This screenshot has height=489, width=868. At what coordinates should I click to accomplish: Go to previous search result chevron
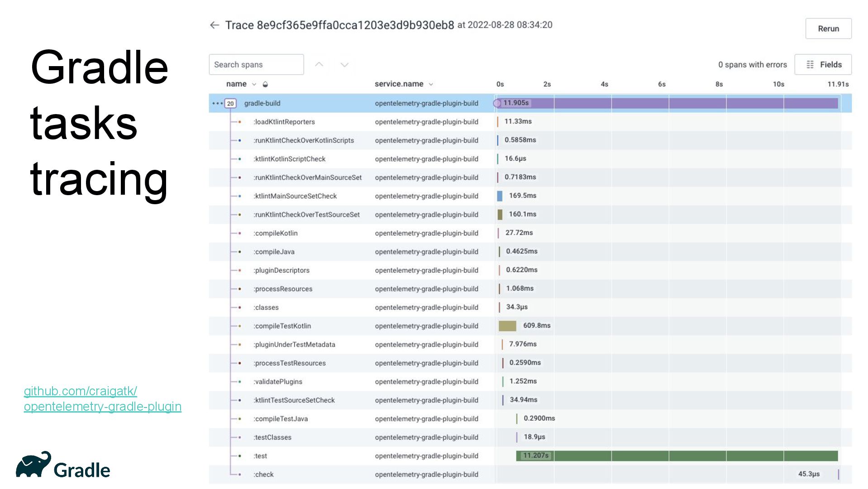pos(319,64)
